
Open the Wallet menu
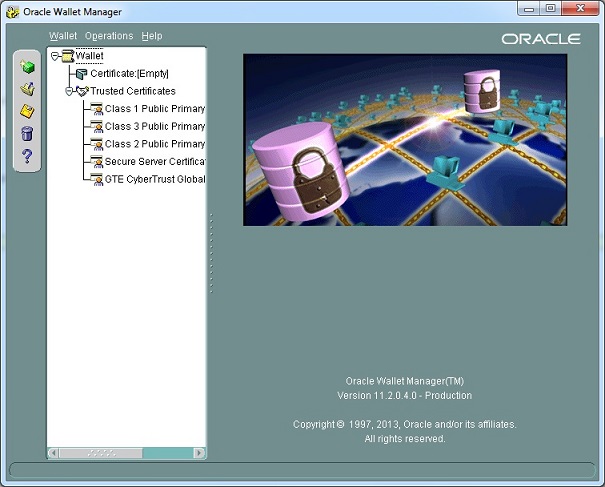coord(63,36)
